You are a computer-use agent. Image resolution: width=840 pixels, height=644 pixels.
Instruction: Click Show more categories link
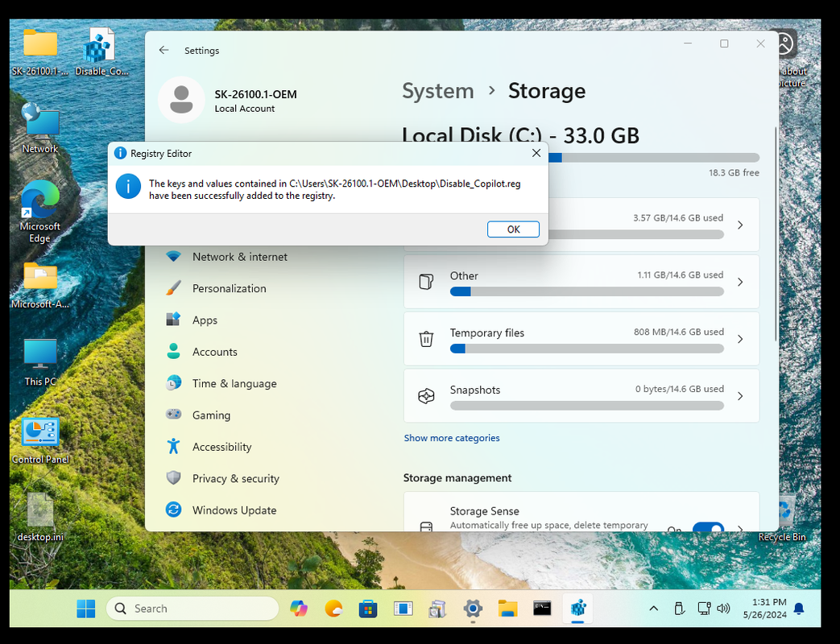[452, 438]
